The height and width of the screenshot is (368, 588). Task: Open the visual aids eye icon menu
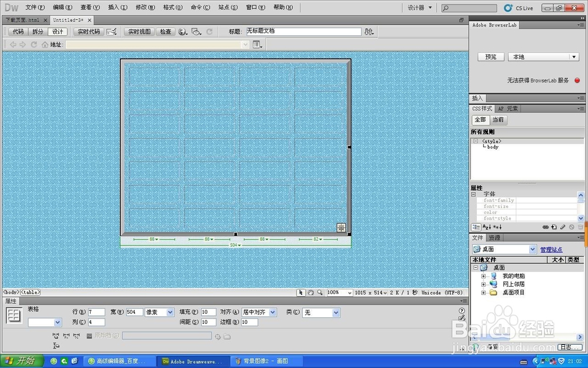point(196,32)
